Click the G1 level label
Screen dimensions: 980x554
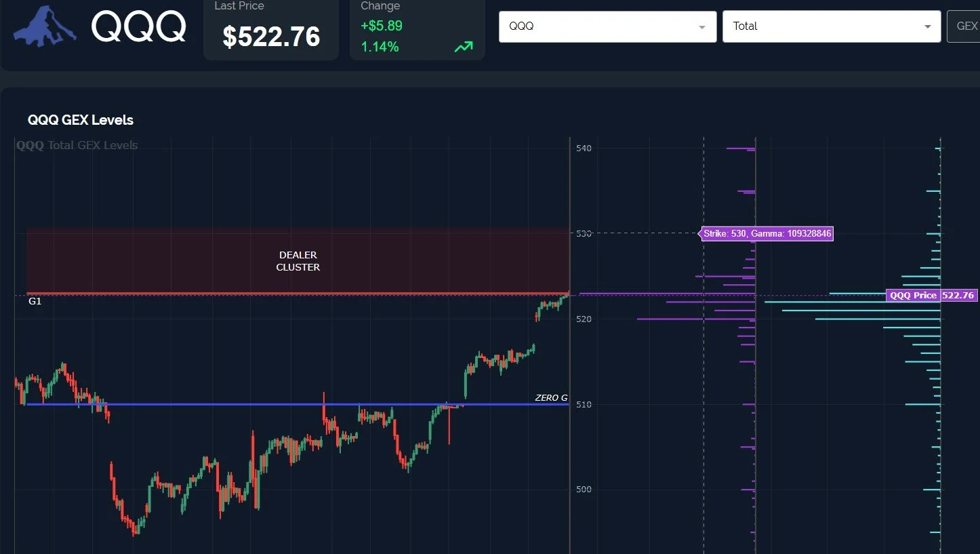click(35, 301)
